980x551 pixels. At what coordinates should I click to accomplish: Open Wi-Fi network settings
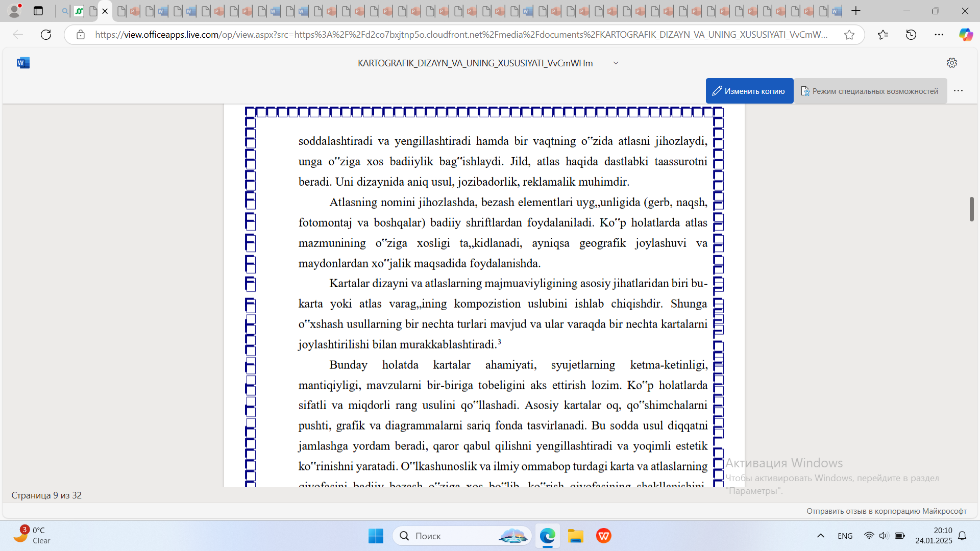click(869, 536)
